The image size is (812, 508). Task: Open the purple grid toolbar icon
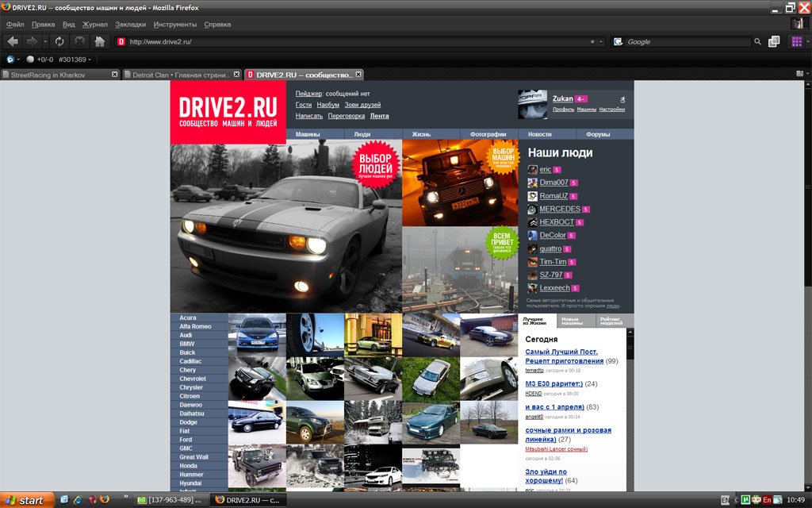click(796, 41)
